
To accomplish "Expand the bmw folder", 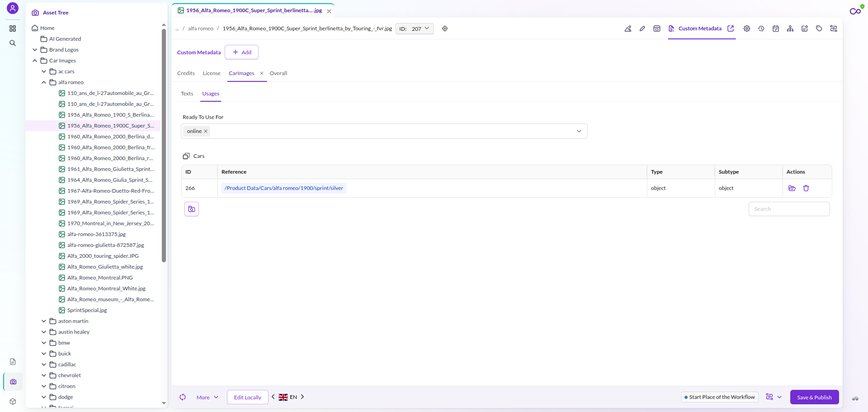I will tap(44, 343).
